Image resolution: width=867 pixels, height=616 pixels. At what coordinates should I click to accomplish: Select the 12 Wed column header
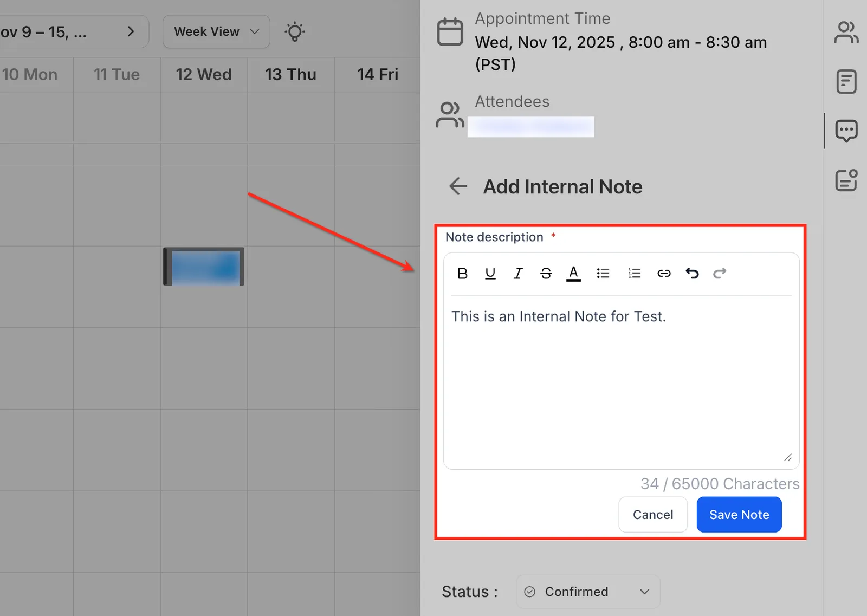tap(204, 75)
